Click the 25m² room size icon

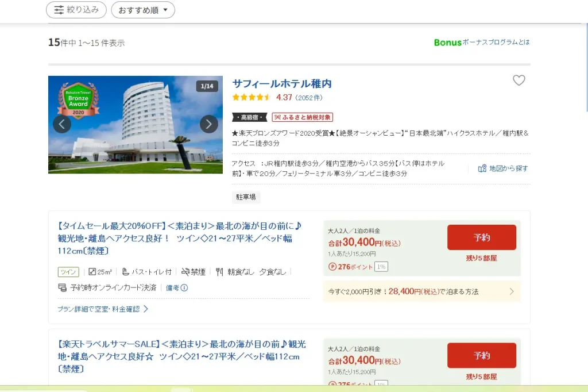click(x=92, y=271)
